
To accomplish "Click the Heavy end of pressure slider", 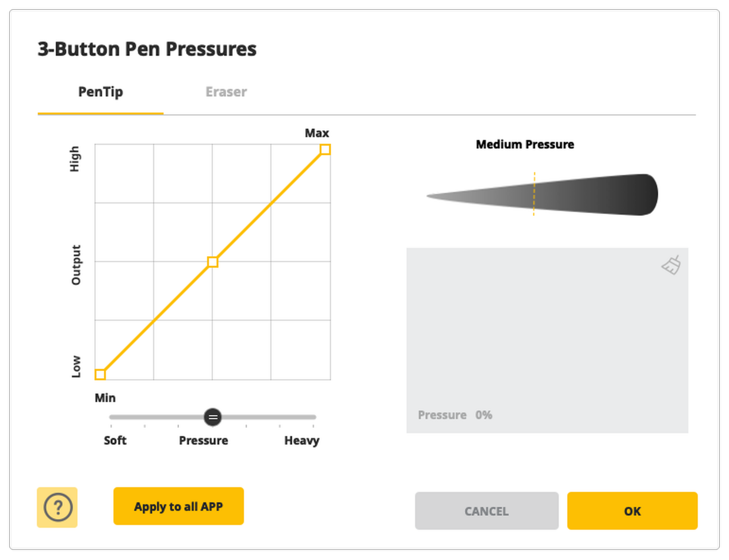I will [x=314, y=417].
